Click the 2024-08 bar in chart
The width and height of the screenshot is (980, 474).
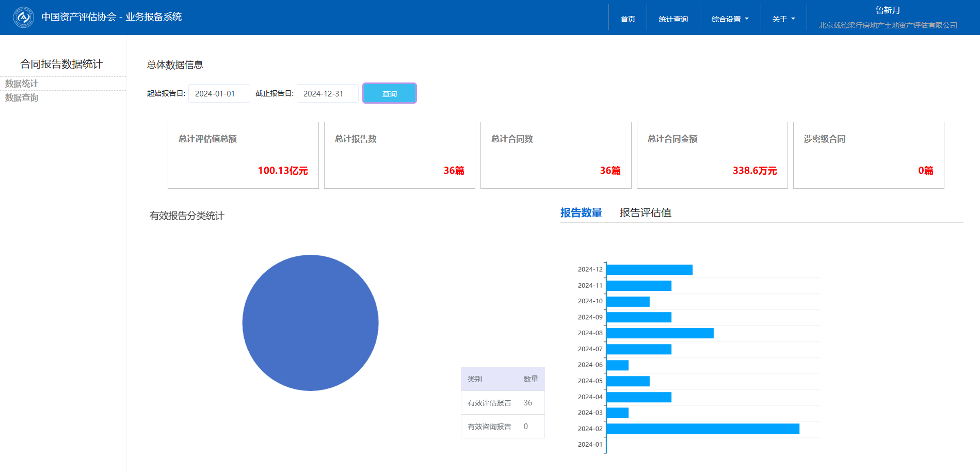[x=660, y=333]
